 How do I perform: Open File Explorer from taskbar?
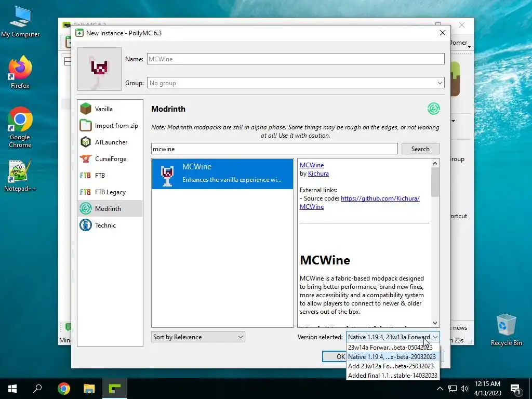89,389
